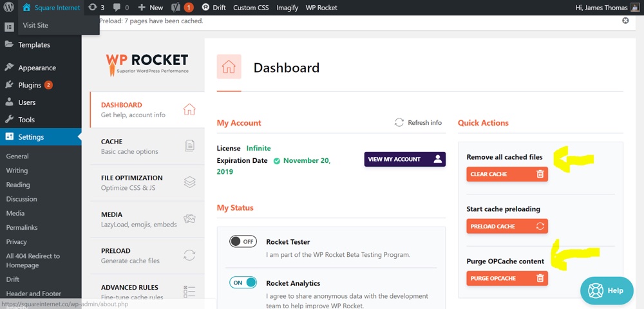This screenshot has width=644, height=309.
Task: Open General under Settings
Action: [x=17, y=156]
